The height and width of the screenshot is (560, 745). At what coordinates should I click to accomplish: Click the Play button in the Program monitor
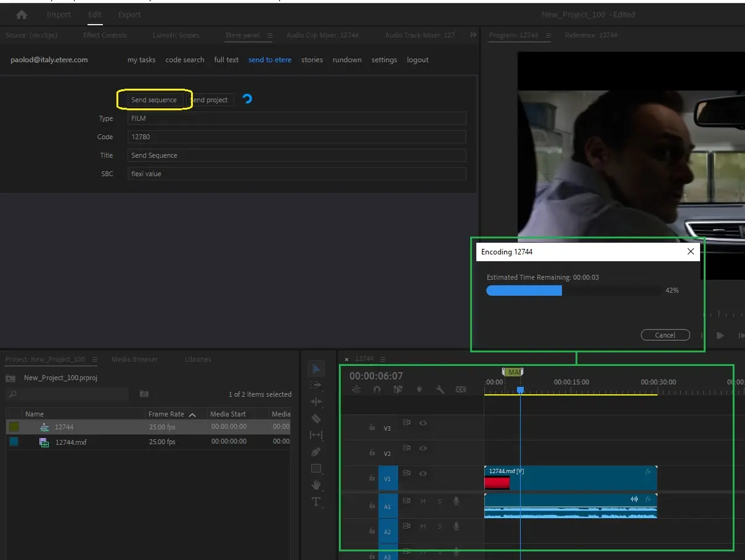coord(720,335)
